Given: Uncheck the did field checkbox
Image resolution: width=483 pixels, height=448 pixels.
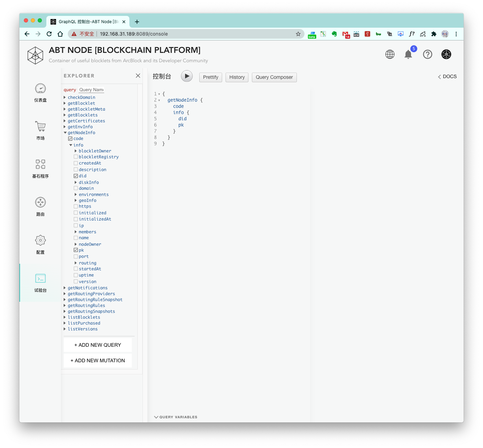Looking at the screenshot, I should [76, 176].
